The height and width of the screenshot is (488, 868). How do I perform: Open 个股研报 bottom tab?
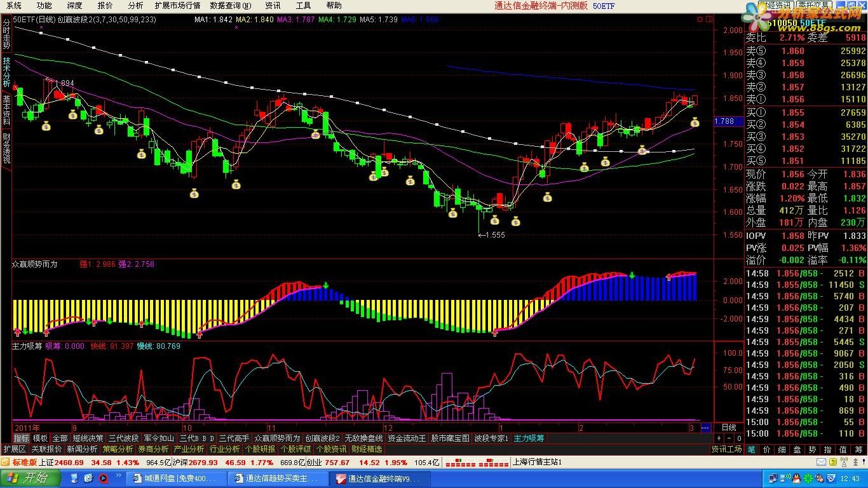pyautogui.click(x=260, y=449)
